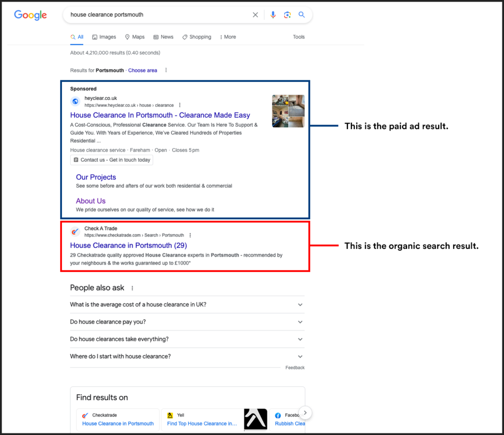Click three-dot options next to People also ask
The width and height of the screenshot is (504, 435).
[132, 288]
